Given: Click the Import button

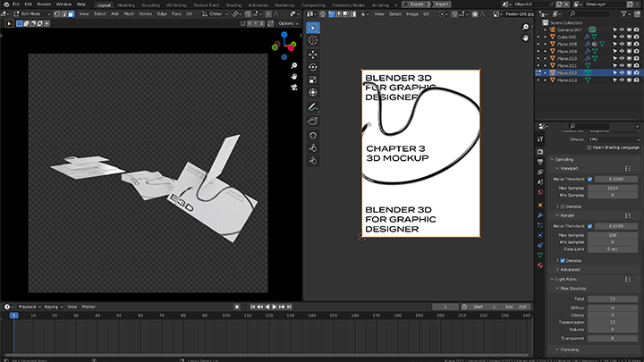Looking at the screenshot, I should (440, 4).
